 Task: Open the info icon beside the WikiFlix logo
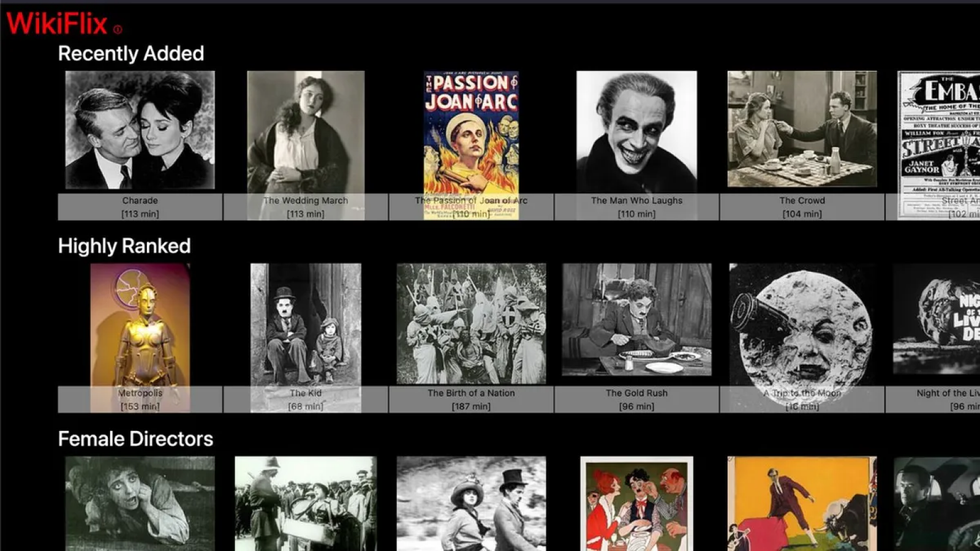click(x=116, y=28)
